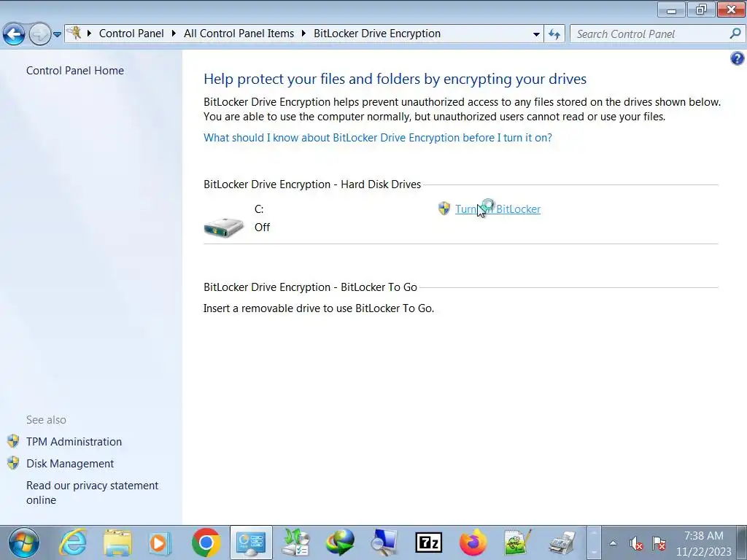The height and width of the screenshot is (560, 747).
Task: Select All Control Panel Items breadcrumb
Action: pyautogui.click(x=239, y=34)
